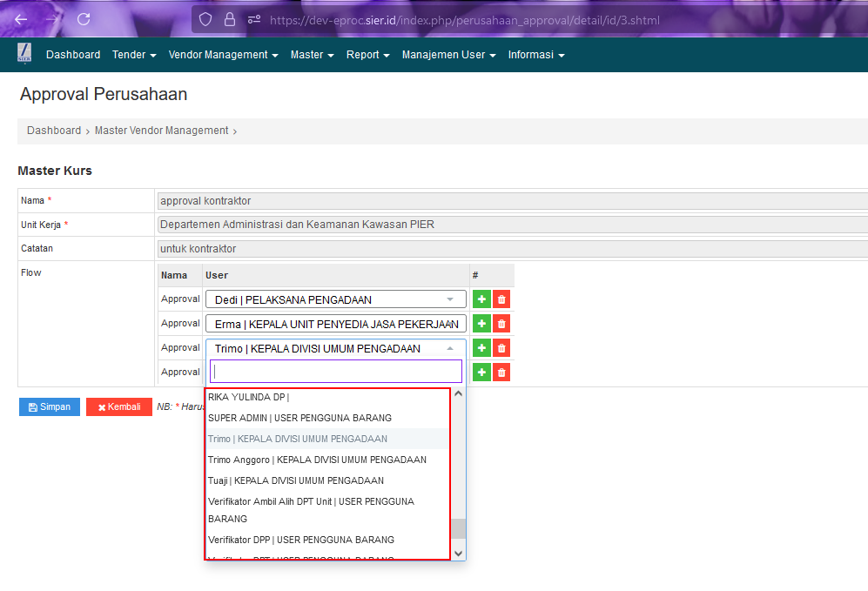Reload the page using browser refresh icon
The height and width of the screenshot is (591, 868).
(84, 19)
